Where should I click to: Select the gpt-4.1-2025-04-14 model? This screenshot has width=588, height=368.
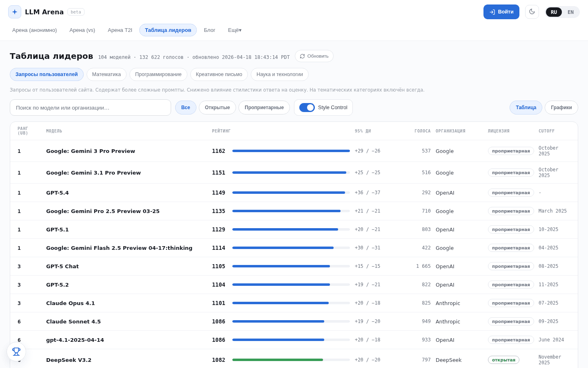[75, 340]
